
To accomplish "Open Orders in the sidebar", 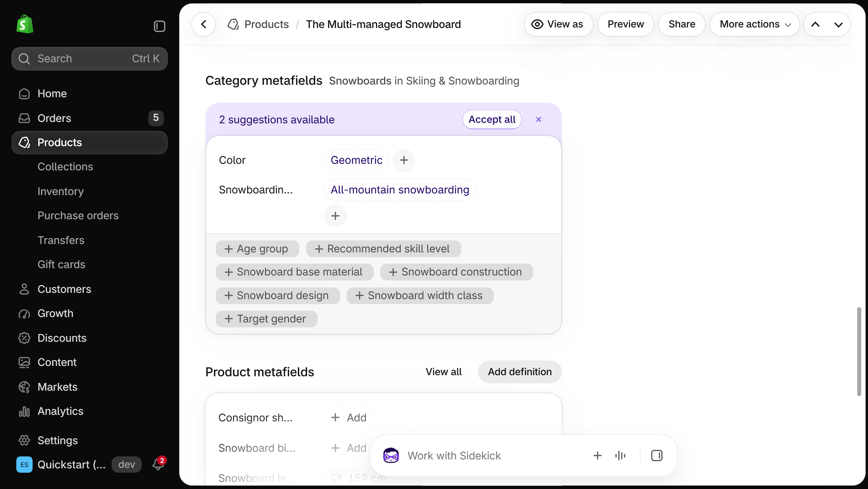I will pyautogui.click(x=89, y=118).
